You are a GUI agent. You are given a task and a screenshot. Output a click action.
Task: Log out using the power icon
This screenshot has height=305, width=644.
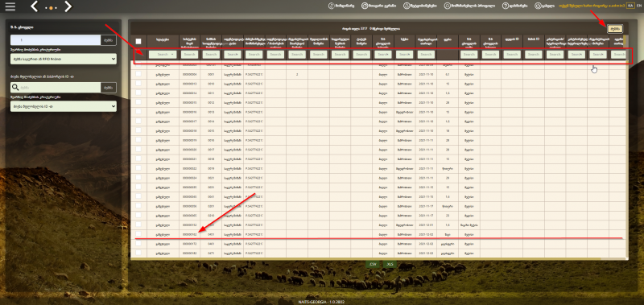click(x=538, y=6)
